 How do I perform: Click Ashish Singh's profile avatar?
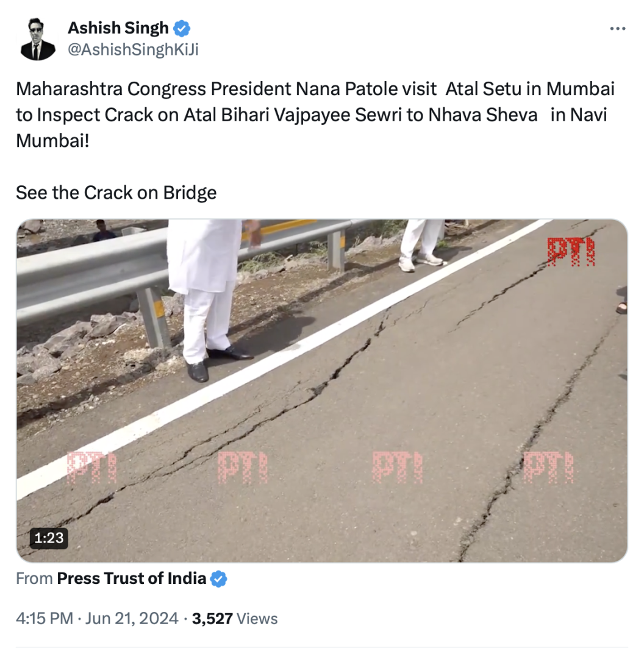tap(38, 39)
